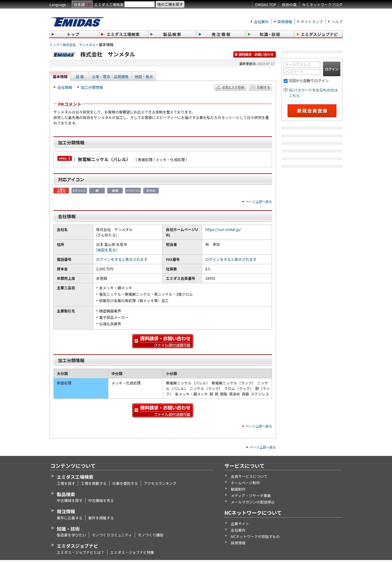Click the 黄銅 material icon
This screenshot has width=392, height=563.
click(x=115, y=191)
